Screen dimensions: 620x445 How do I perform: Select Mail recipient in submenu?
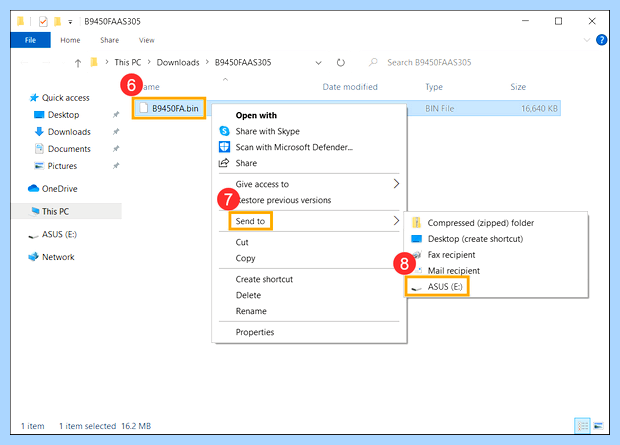pyautogui.click(x=454, y=271)
